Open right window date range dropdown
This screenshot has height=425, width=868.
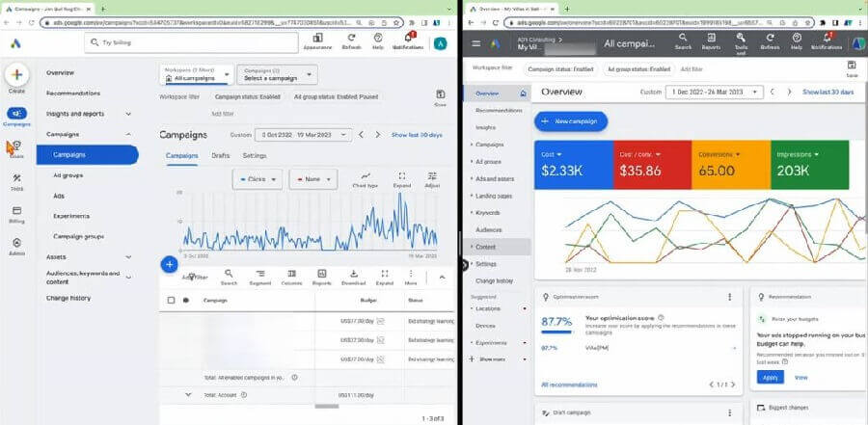coord(714,93)
